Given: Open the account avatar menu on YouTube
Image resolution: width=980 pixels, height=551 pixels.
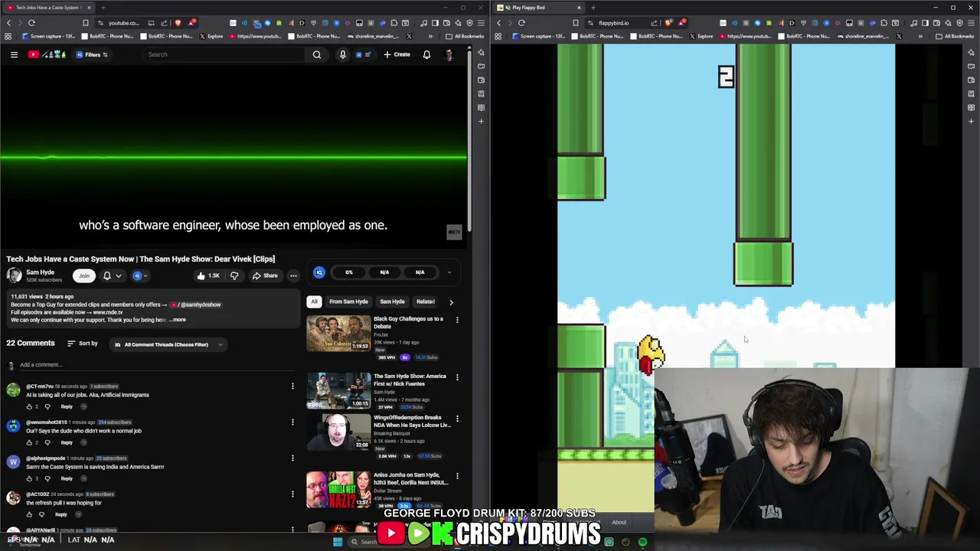Looking at the screenshot, I should click(449, 54).
